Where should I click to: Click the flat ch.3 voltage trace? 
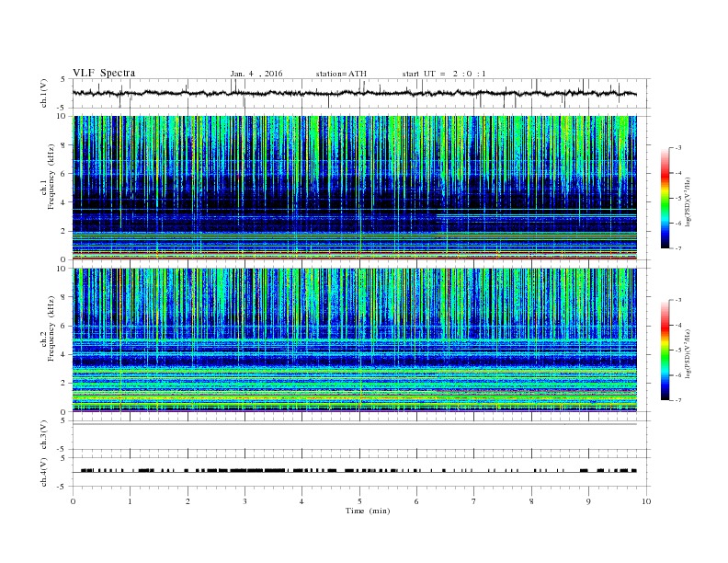(x=355, y=424)
